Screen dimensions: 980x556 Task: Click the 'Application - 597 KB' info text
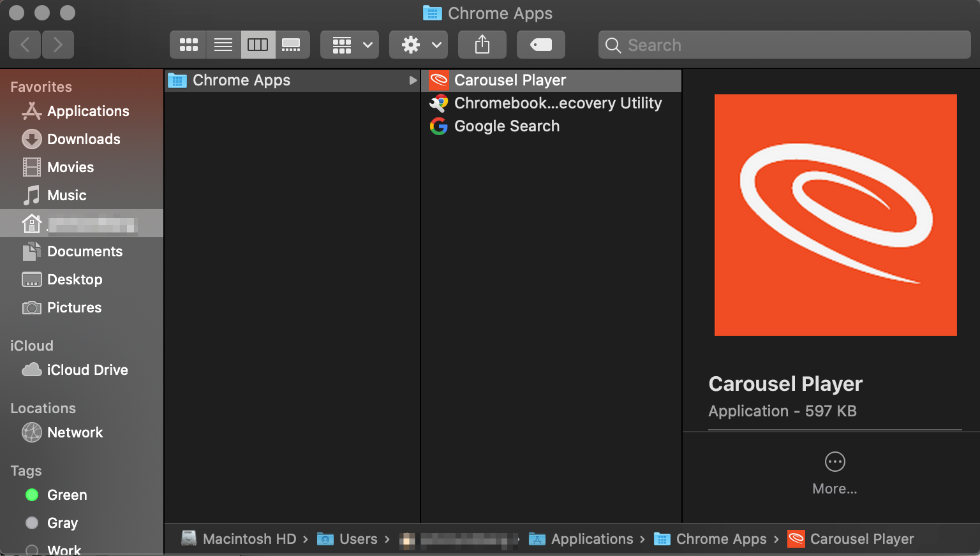(x=782, y=411)
